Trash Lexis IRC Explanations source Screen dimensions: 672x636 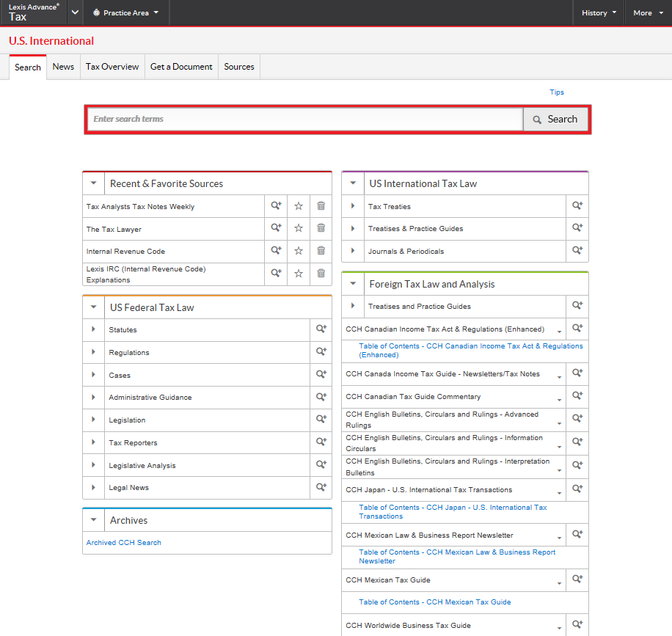tap(321, 273)
